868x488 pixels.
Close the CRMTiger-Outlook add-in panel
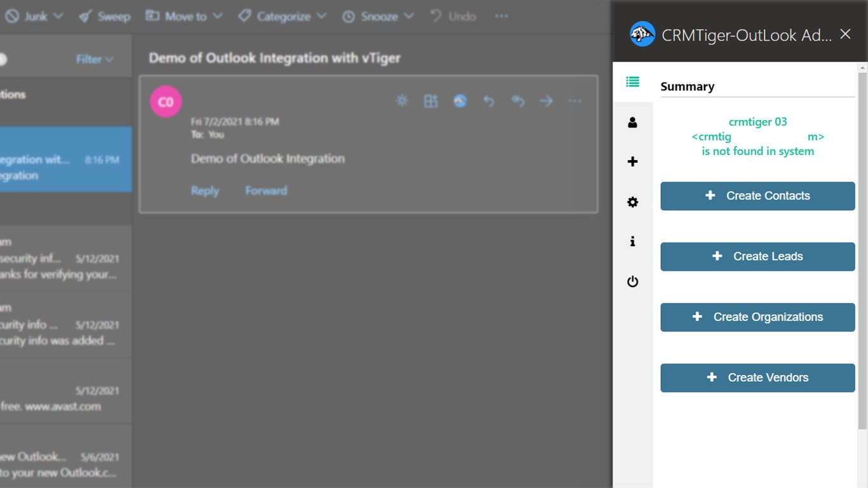(x=845, y=34)
